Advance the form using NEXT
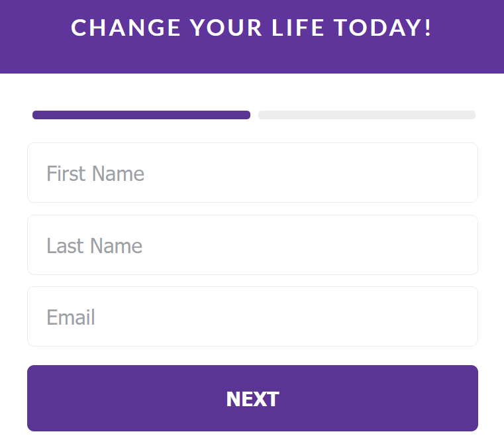 coord(252,398)
